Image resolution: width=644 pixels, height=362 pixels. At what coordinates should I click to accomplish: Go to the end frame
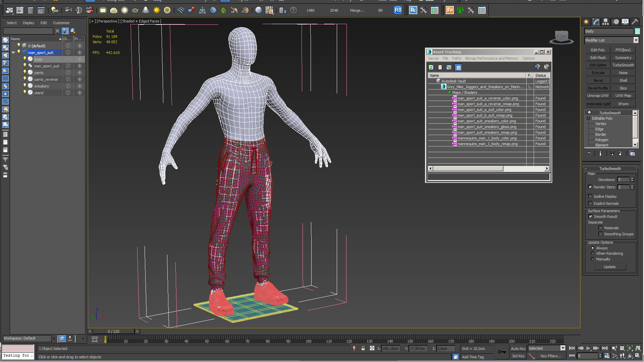(604, 349)
